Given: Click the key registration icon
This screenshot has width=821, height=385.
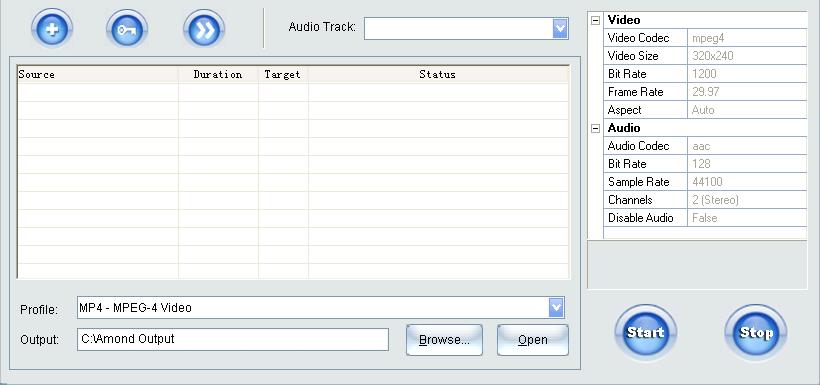Looking at the screenshot, I should point(127,29).
